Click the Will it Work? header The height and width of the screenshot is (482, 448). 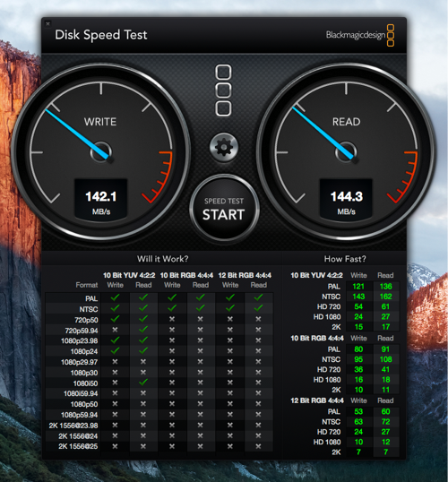click(163, 259)
